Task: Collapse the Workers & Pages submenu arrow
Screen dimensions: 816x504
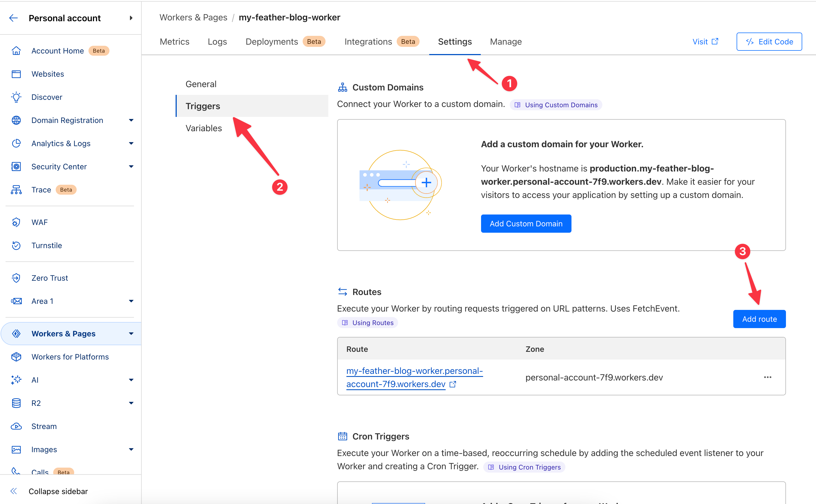Action: [131, 334]
